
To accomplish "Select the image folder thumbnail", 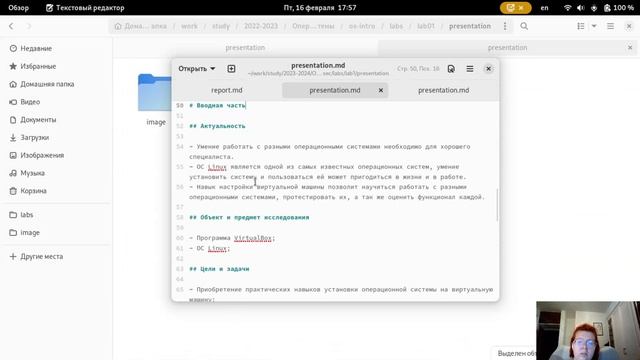I will click(x=155, y=93).
